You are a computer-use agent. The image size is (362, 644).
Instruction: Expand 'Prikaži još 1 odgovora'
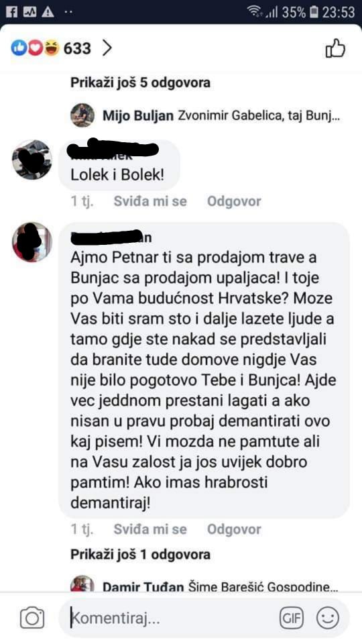click(140, 555)
